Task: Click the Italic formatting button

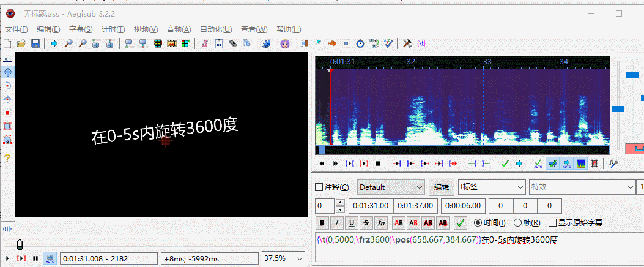Action: click(337, 223)
